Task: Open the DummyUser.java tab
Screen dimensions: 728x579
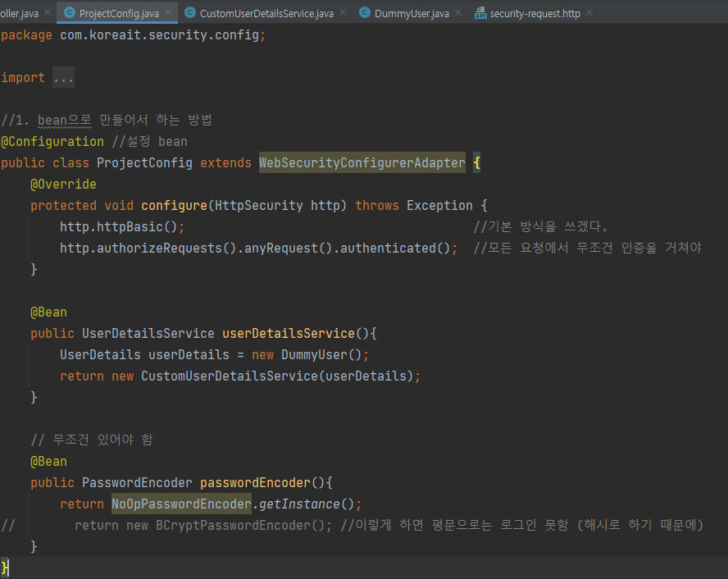Action: click(x=412, y=13)
